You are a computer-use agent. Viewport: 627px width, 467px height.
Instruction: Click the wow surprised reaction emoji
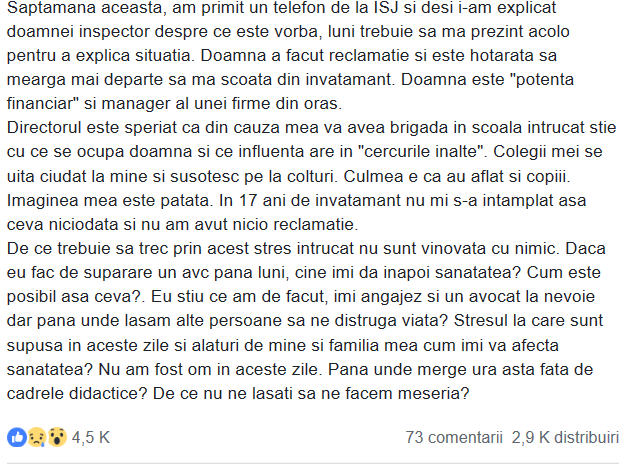point(57,437)
